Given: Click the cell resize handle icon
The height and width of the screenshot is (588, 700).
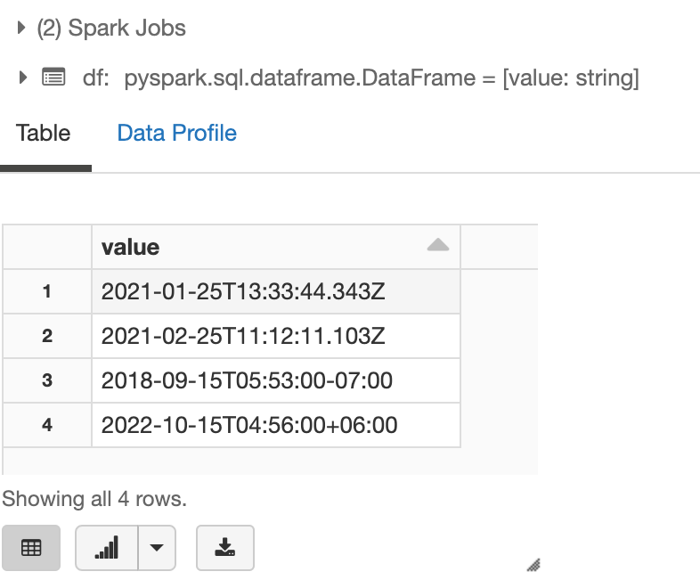Looking at the screenshot, I should (x=533, y=564).
